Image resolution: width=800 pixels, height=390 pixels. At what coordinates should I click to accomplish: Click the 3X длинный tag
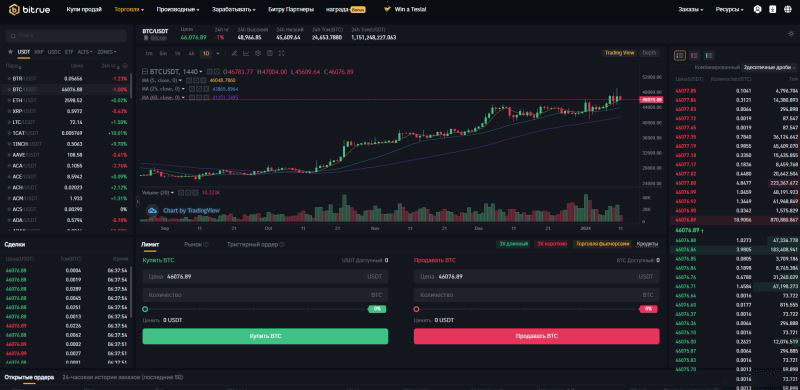tap(513, 244)
